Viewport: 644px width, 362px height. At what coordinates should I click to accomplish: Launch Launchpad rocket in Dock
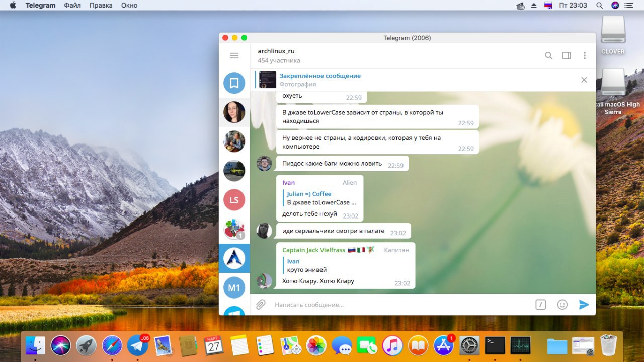click(x=87, y=345)
